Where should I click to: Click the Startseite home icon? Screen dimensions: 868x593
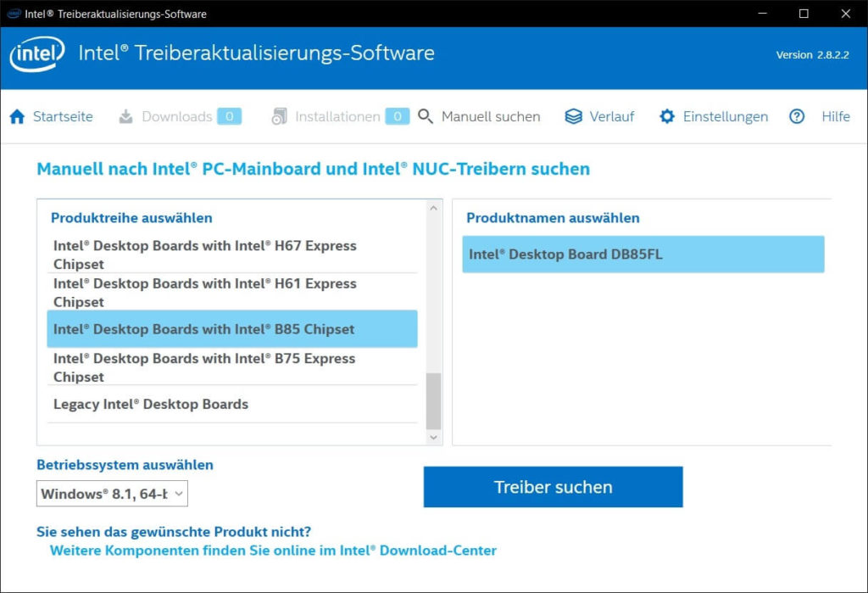pos(17,117)
